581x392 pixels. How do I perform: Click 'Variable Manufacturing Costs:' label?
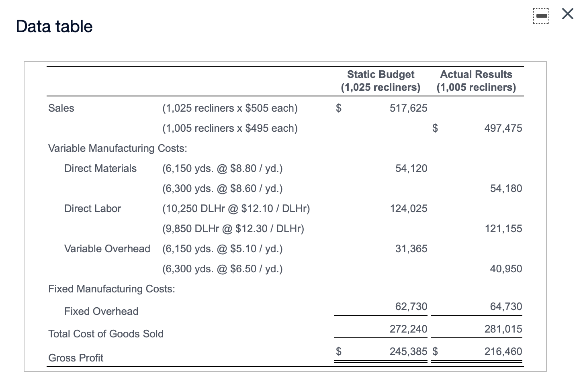(118, 148)
